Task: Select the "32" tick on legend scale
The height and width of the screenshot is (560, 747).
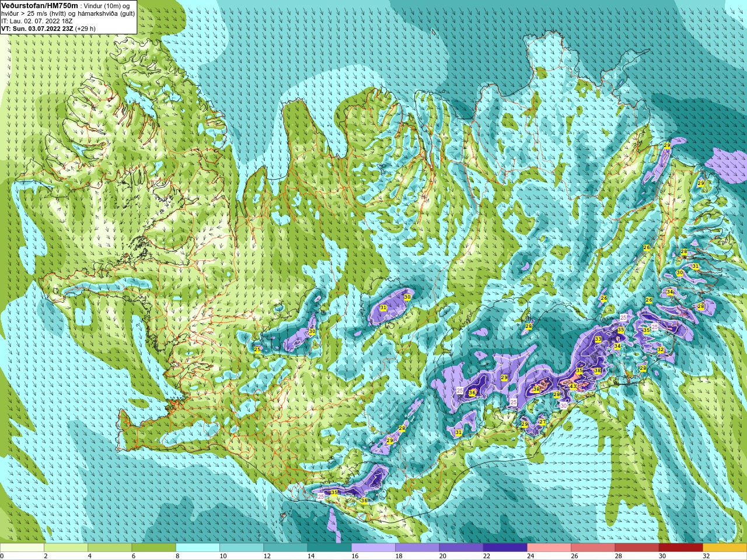Action: (706, 556)
